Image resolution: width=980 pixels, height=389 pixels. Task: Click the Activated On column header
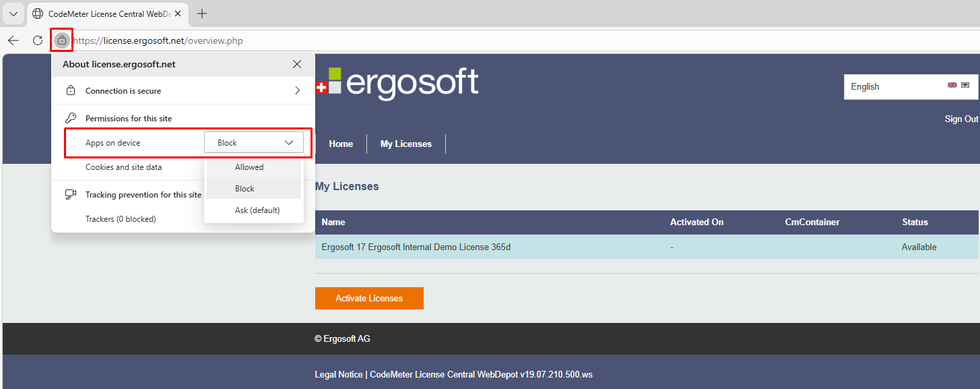(x=697, y=222)
